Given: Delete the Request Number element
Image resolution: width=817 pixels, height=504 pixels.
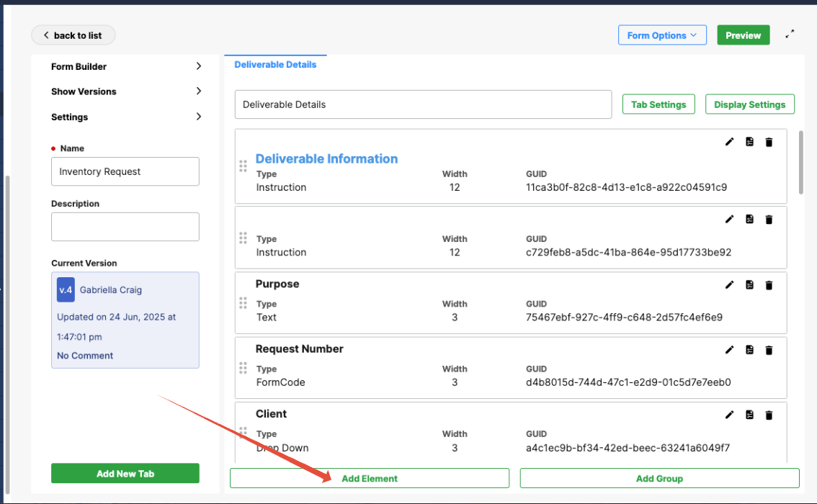Looking at the screenshot, I should [x=769, y=351].
